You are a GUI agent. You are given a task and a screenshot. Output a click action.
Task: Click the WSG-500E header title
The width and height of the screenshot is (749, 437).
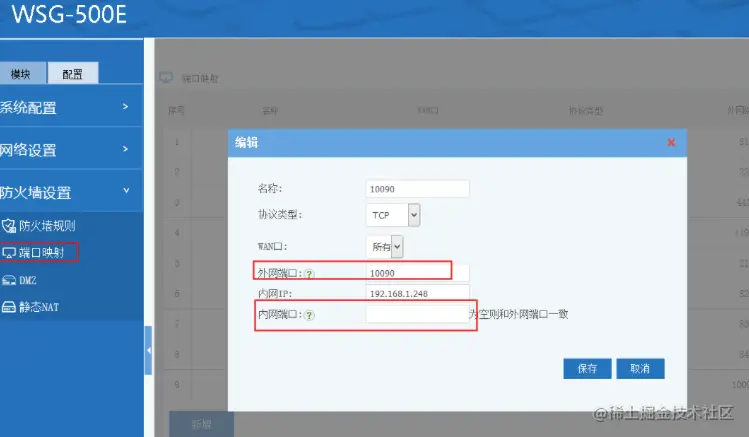pos(69,14)
